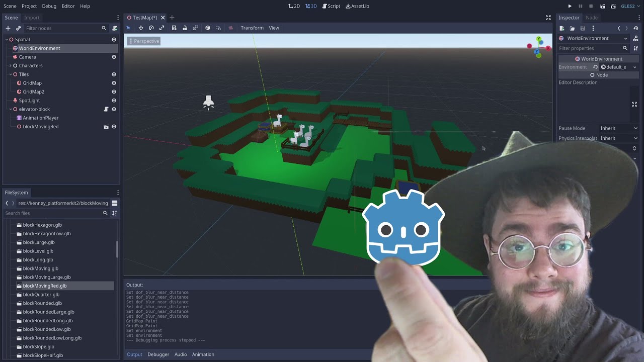Collapse the elevator-block node

point(11,109)
